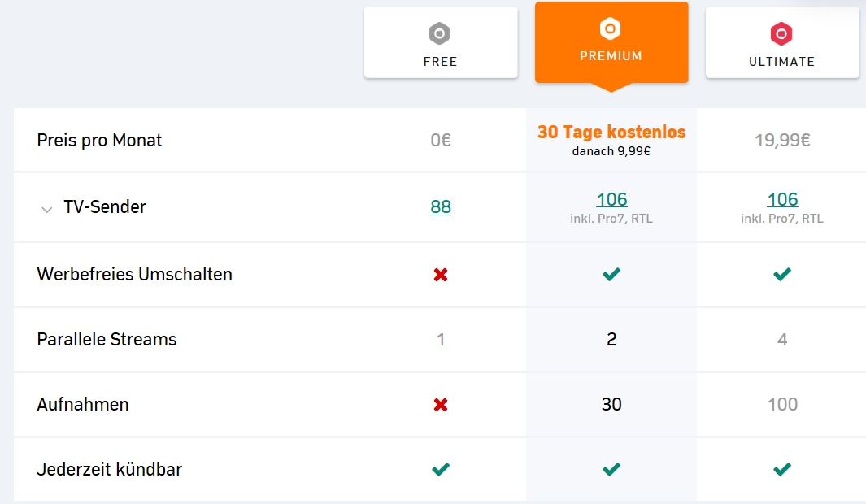Click the gray hexagon icon above FREE
The image size is (866, 504).
[x=440, y=33]
